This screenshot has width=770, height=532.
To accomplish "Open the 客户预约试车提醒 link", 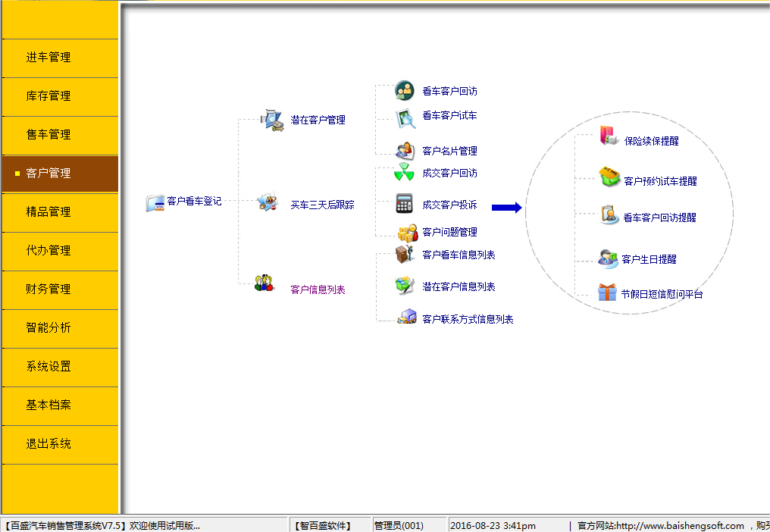I will [661, 181].
